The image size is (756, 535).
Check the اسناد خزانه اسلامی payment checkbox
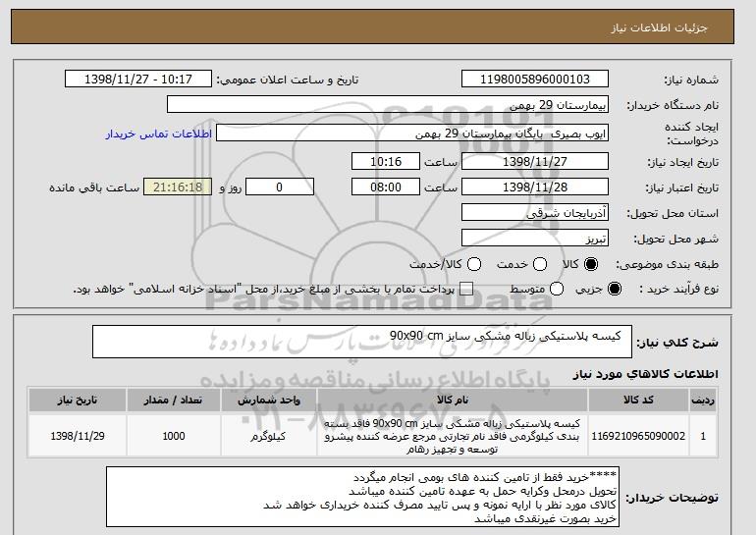(x=466, y=290)
